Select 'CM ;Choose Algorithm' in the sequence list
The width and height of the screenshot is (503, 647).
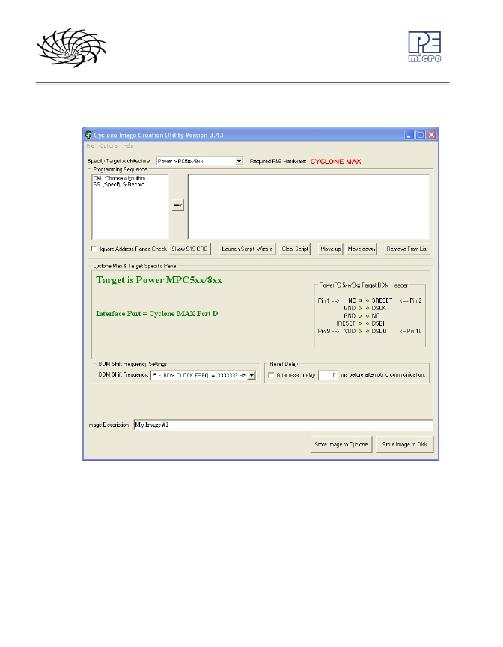119,178
